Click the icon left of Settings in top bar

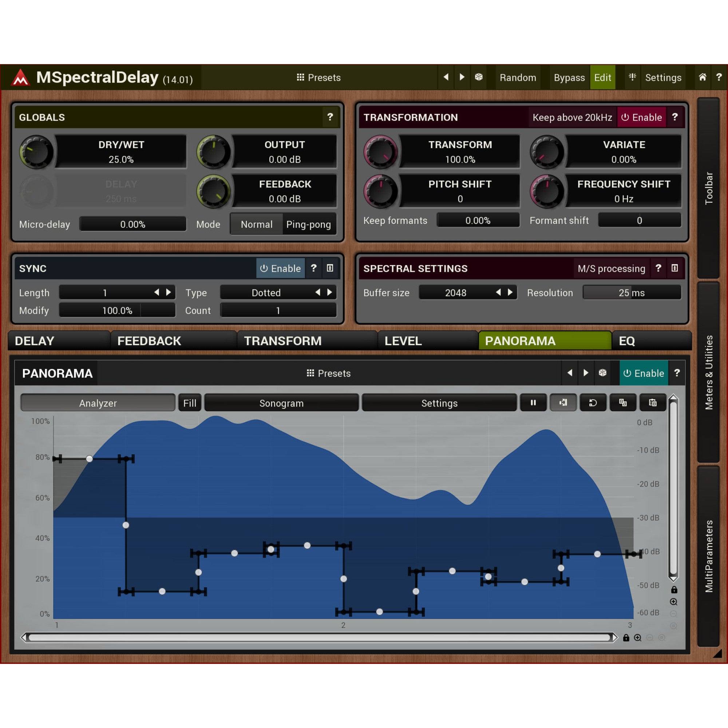pyautogui.click(x=632, y=77)
